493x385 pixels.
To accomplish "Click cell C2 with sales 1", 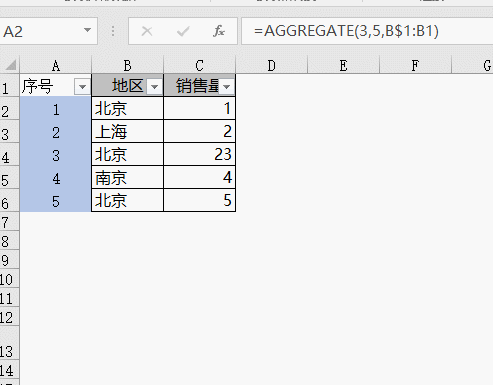I will click(200, 109).
